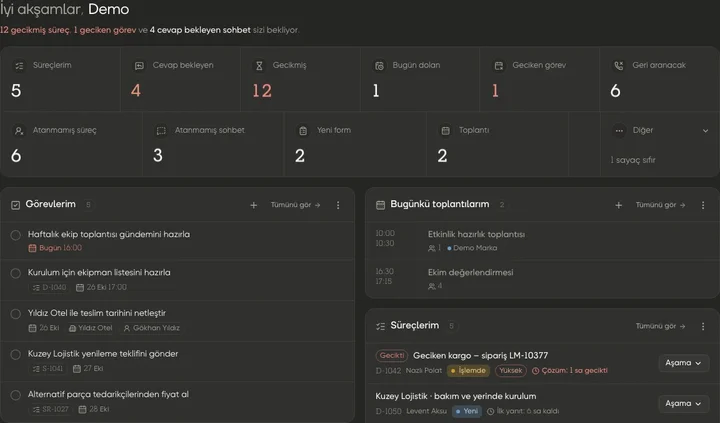The width and height of the screenshot is (720, 423).
Task: Click the Diğer three-dots icon
Action: click(x=619, y=131)
